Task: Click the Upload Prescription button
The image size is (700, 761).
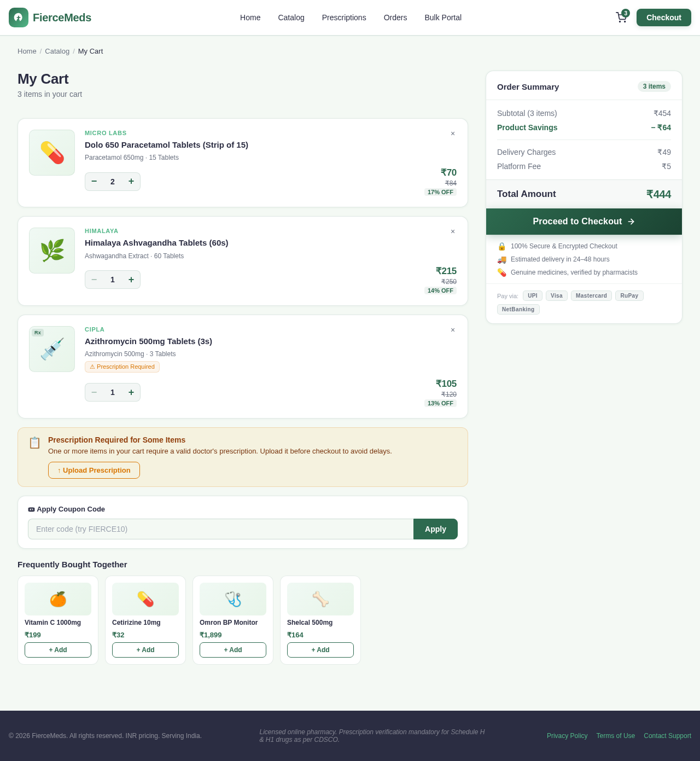Action: click(x=94, y=470)
